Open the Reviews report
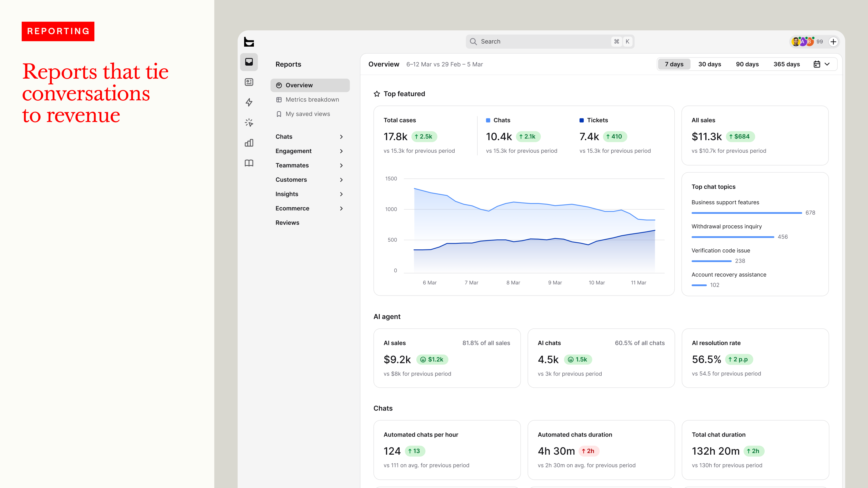Image resolution: width=868 pixels, height=488 pixels. tap(287, 223)
